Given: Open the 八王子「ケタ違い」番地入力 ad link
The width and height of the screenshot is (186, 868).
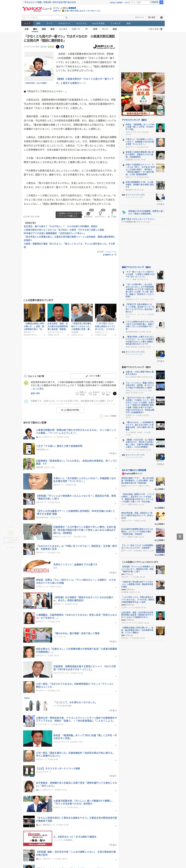Looking at the screenshot, I should [59, 446].
